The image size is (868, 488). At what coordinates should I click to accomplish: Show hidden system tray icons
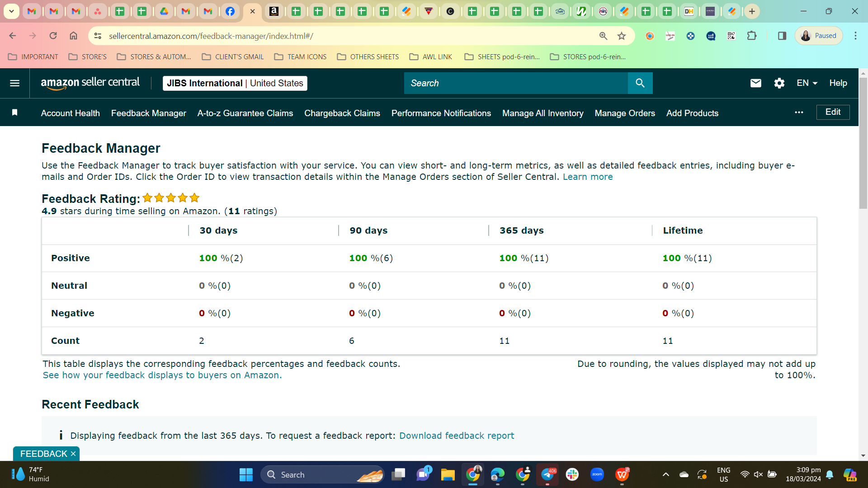pyautogui.click(x=665, y=474)
